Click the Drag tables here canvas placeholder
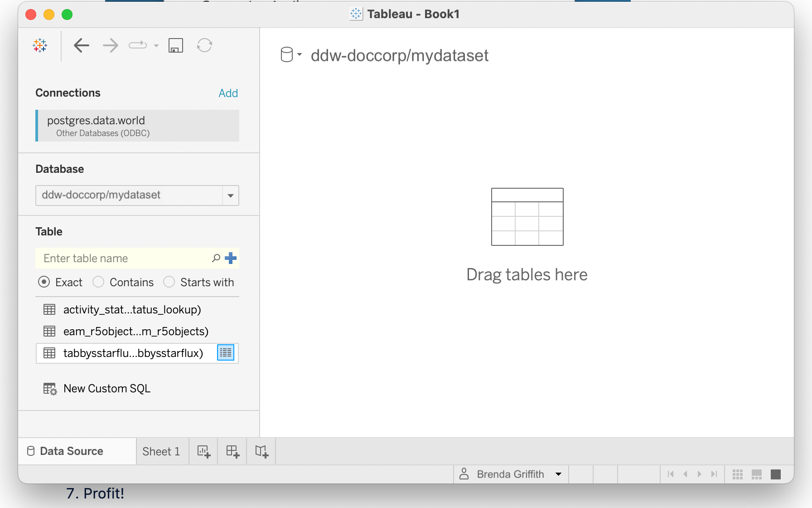Screen dimensions: 812x508 point(527,236)
